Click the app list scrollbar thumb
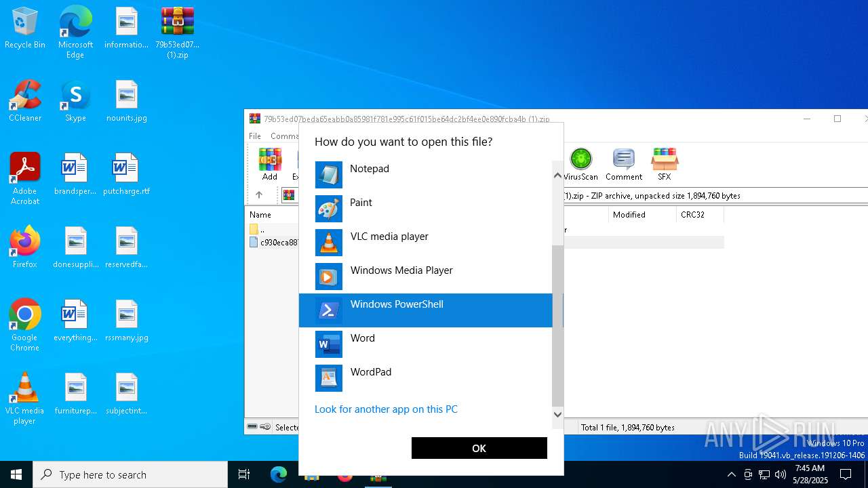Image resolution: width=868 pixels, height=488 pixels. 557,325
